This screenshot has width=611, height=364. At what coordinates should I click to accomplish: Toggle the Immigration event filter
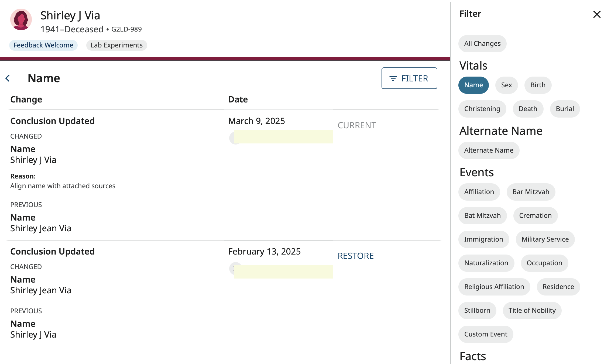[483, 239]
